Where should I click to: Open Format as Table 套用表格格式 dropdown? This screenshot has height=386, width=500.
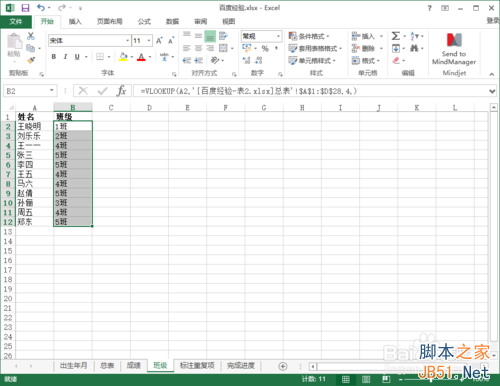[x=315, y=48]
